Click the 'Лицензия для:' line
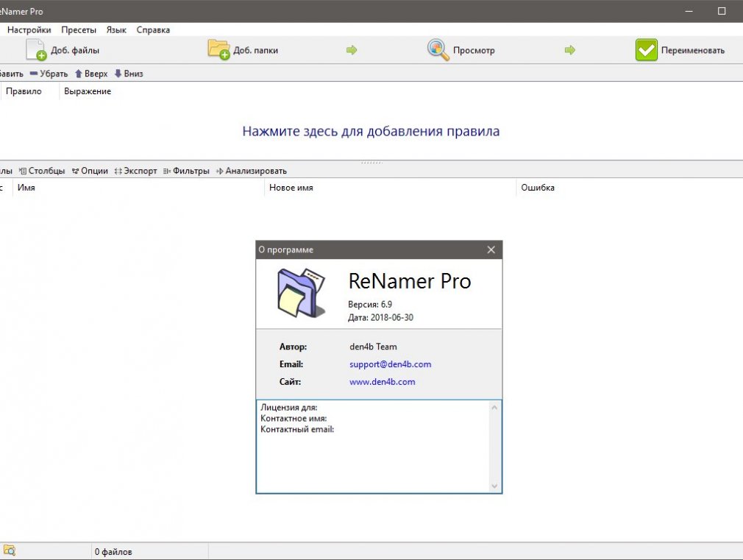 coord(289,408)
